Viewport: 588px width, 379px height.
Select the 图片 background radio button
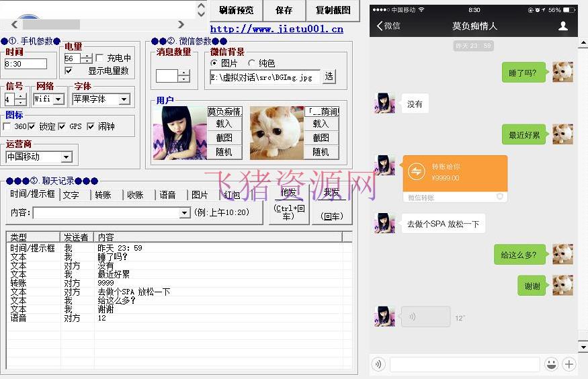214,63
